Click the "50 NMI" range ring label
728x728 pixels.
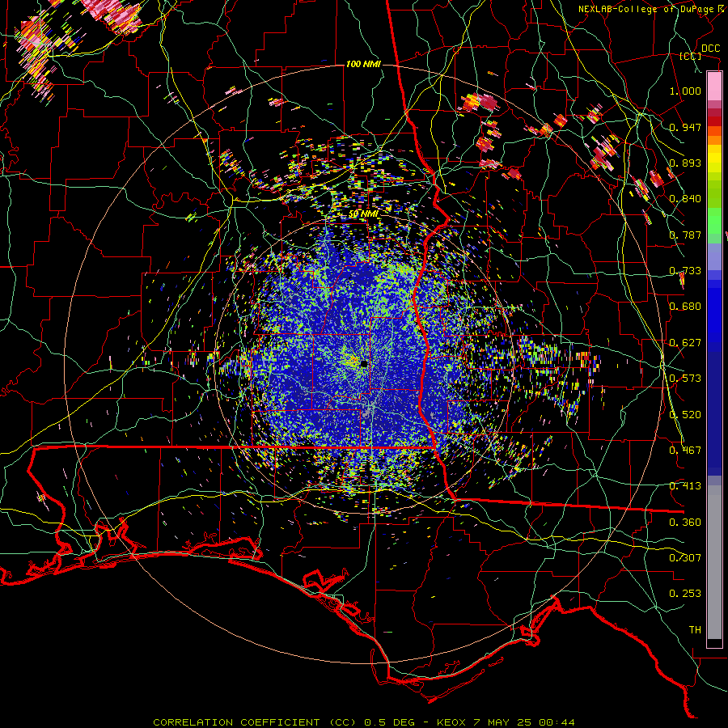click(363, 214)
